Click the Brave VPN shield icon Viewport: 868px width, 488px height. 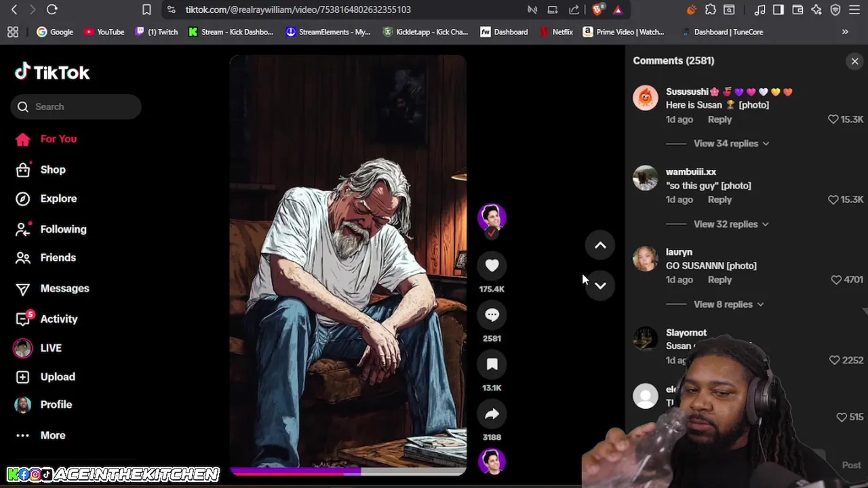(x=835, y=9)
